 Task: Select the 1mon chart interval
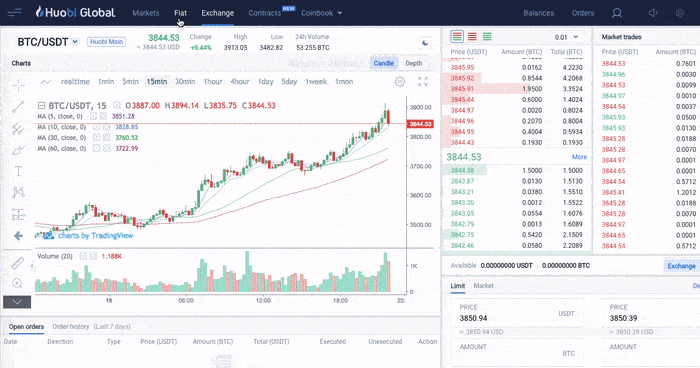[x=344, y=82]
